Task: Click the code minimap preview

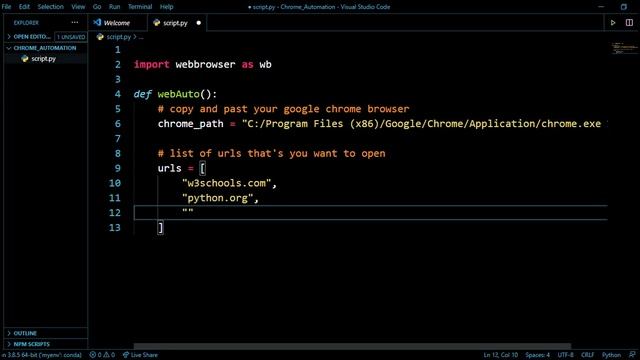Action: [x=624, y=48]
